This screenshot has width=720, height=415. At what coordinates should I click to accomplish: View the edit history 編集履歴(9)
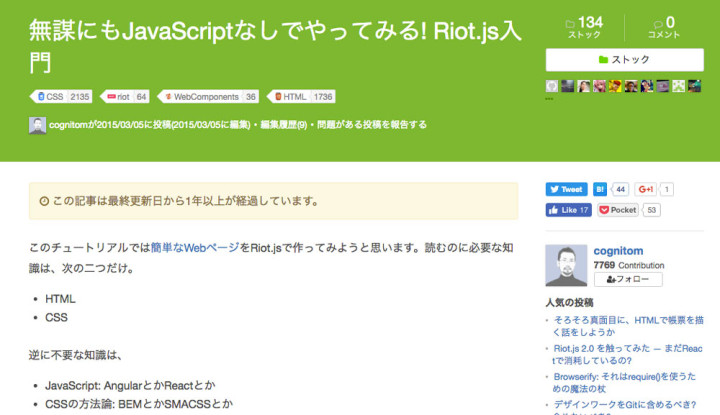click(x=283, y=125)
